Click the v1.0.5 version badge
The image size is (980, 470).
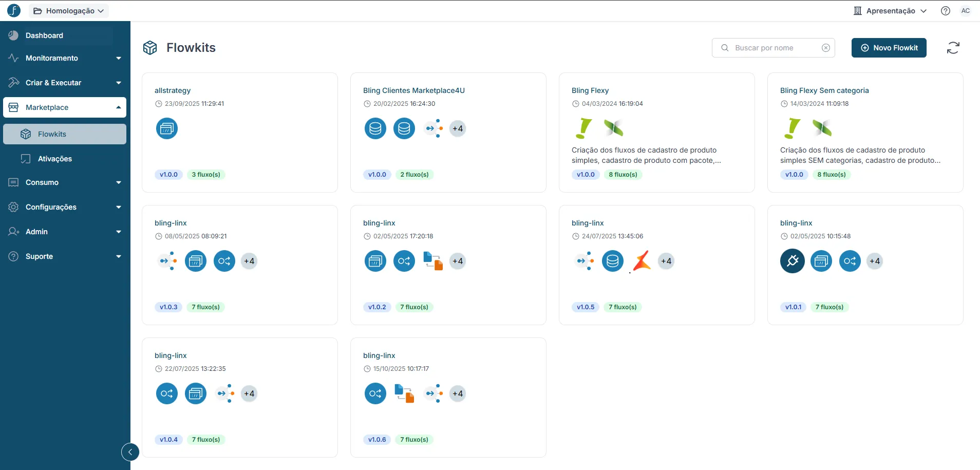tap(586, 307)
